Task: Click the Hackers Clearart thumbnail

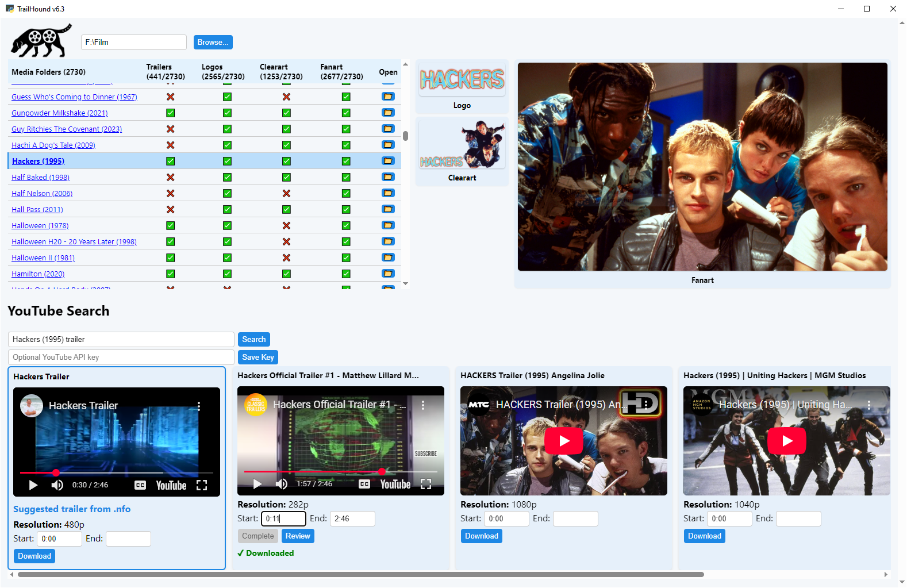Action: point(462,144)
